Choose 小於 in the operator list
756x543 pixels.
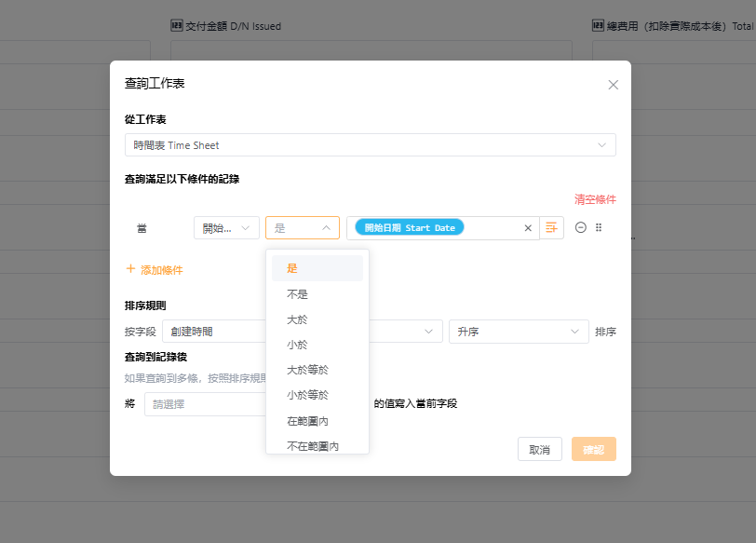tap(298, 345)
